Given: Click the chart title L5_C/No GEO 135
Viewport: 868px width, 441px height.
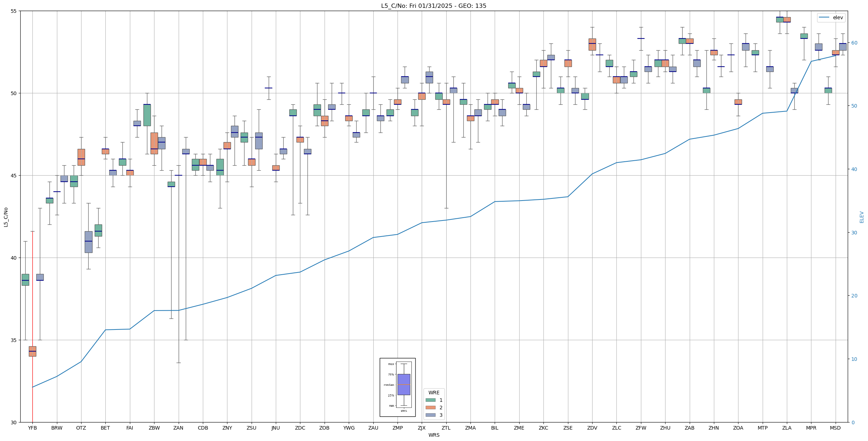Looking at the screenshot, I should coord(433,6).
